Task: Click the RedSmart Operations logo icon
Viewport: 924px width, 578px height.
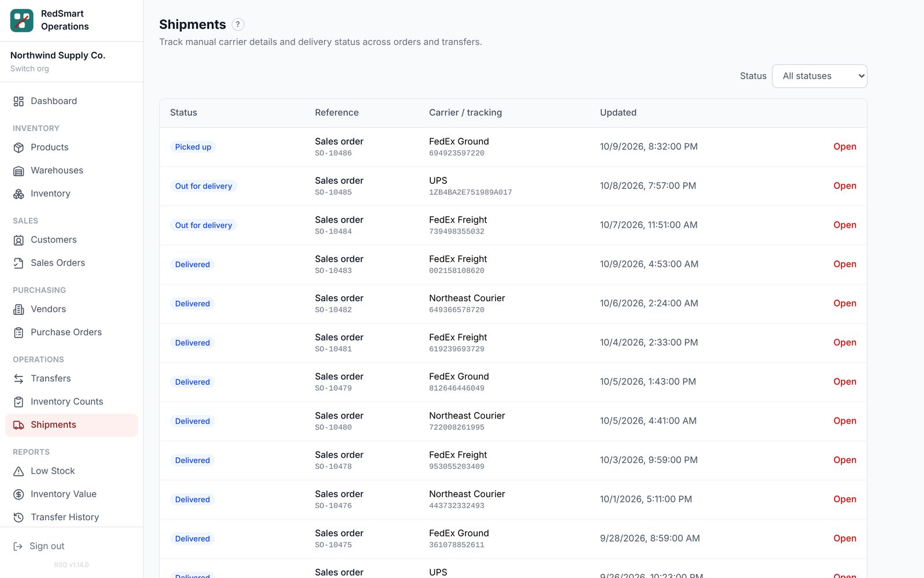Action: coord(22,20)
